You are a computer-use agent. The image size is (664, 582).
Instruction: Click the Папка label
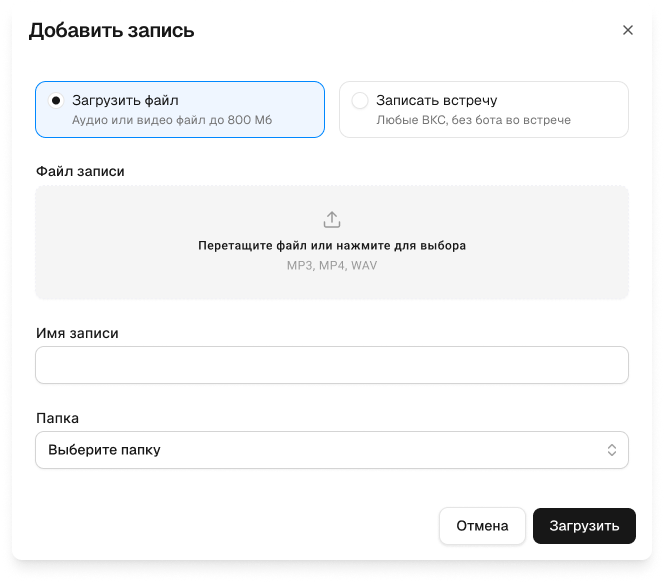click(58, 418)
